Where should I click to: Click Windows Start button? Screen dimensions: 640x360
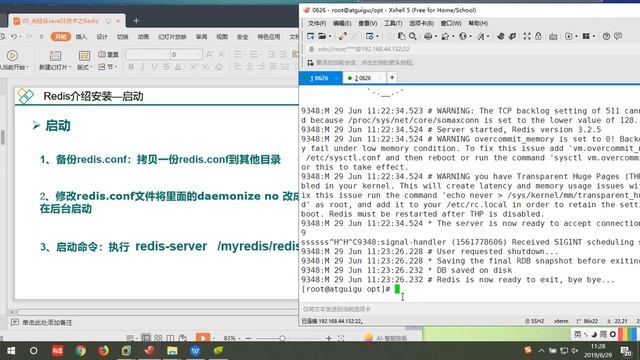tap(11, 351)
